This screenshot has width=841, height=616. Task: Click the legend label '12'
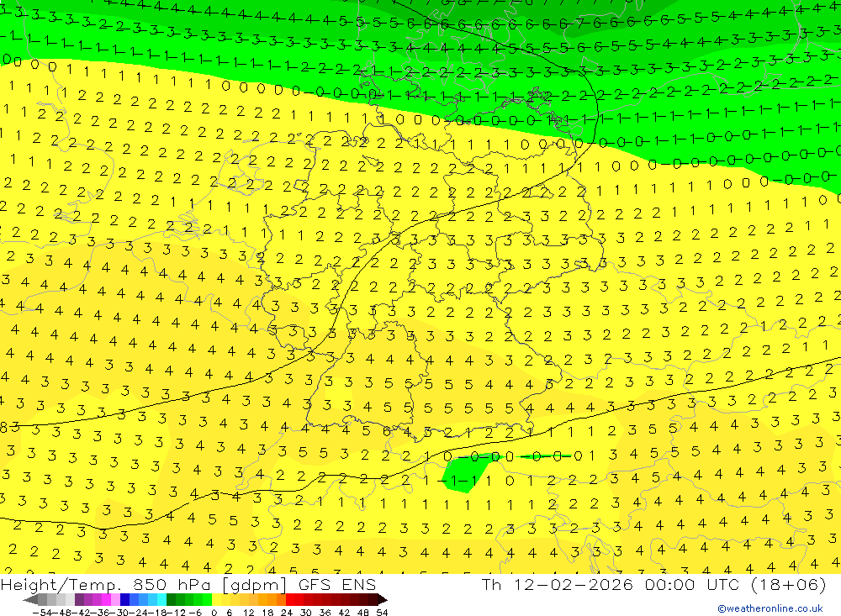click(x=248, y=613)
